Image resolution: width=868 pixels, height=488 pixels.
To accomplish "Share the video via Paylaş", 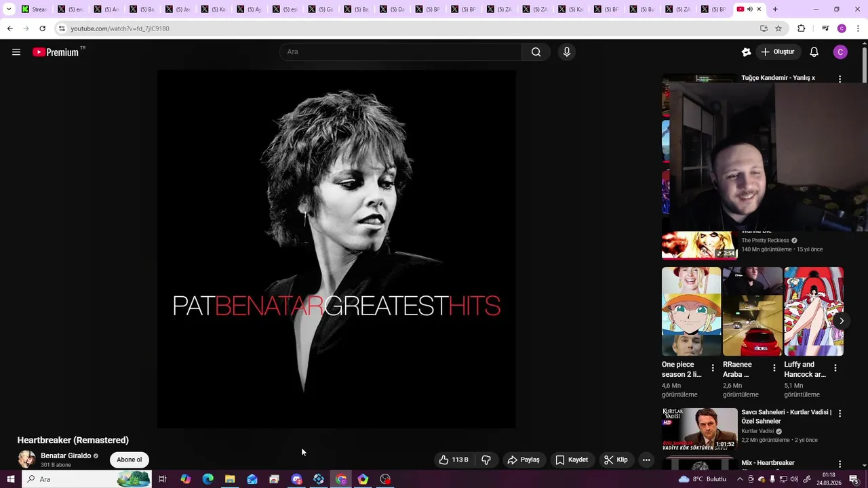I will (x=524, y=460).
